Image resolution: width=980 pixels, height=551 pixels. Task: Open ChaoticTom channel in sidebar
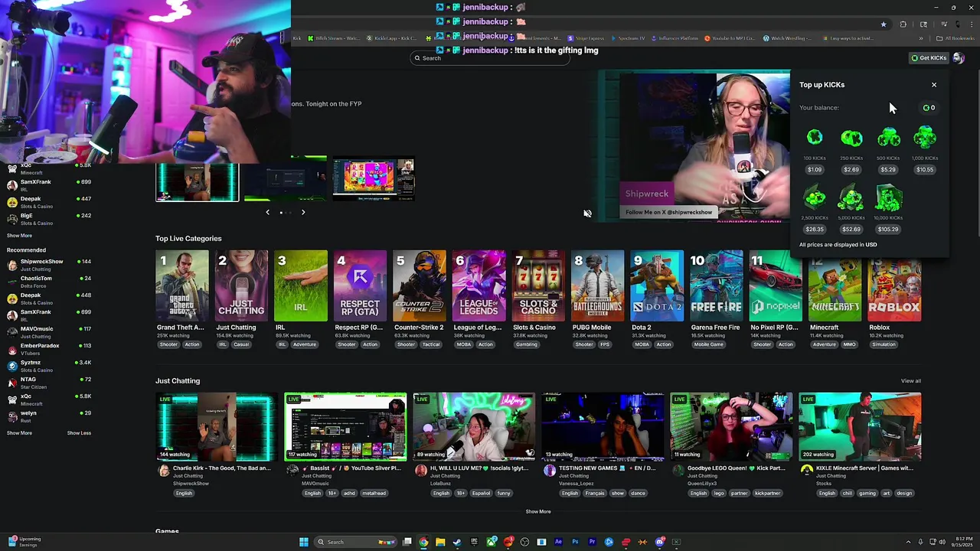49,282
